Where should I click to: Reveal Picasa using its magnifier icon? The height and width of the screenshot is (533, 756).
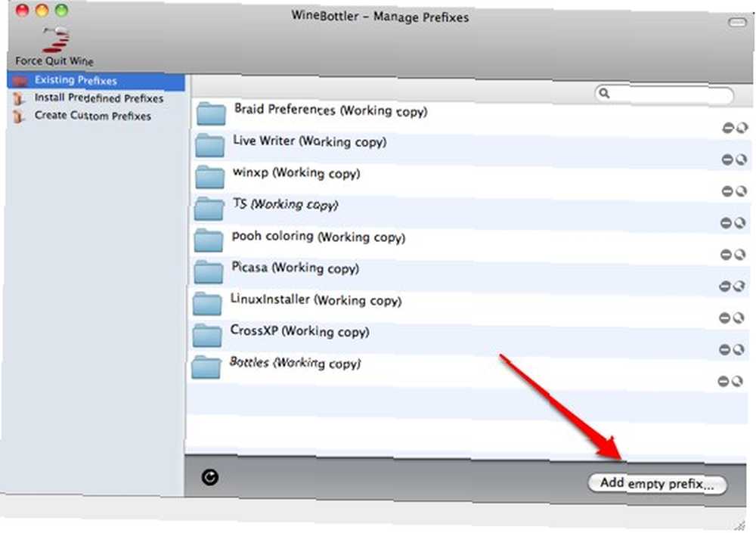pyautogui.click(x=739, y=287)
